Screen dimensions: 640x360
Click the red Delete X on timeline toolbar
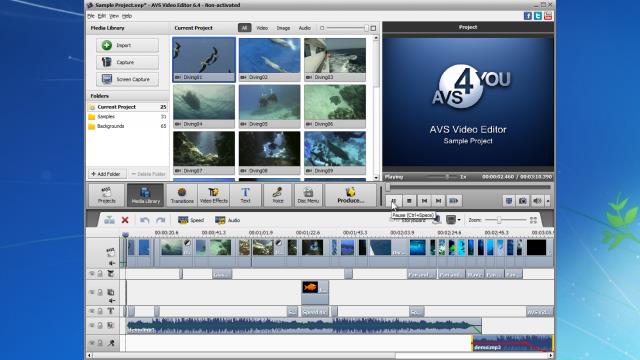[125, 220]
